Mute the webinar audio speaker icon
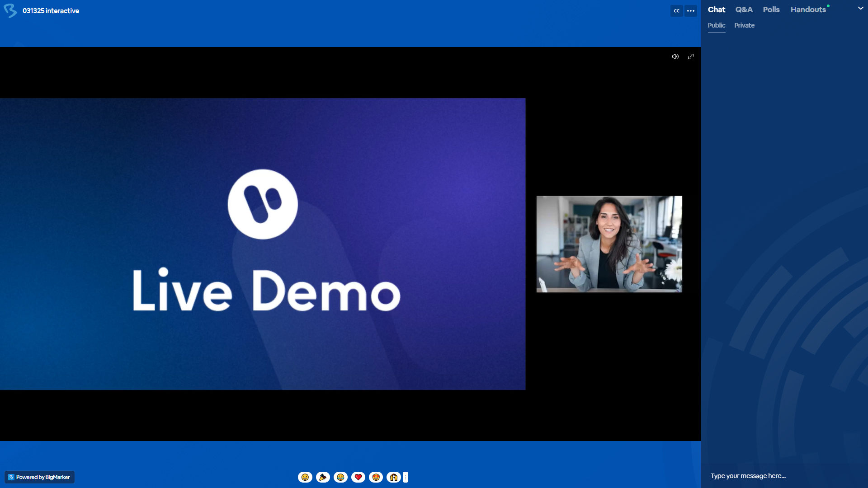The height and width of the screenshot is (488, 868). click(x=675, y=56)
